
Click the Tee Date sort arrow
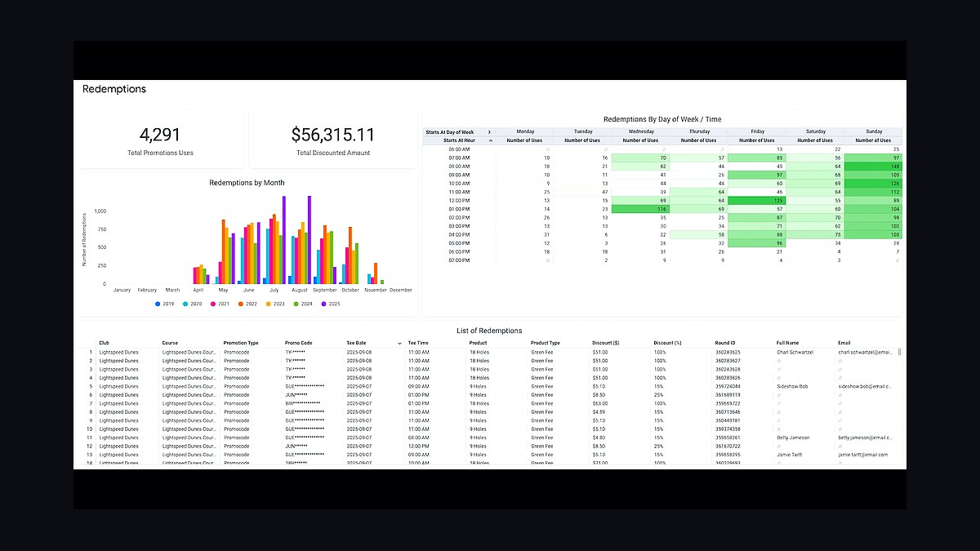coord(399,343)
